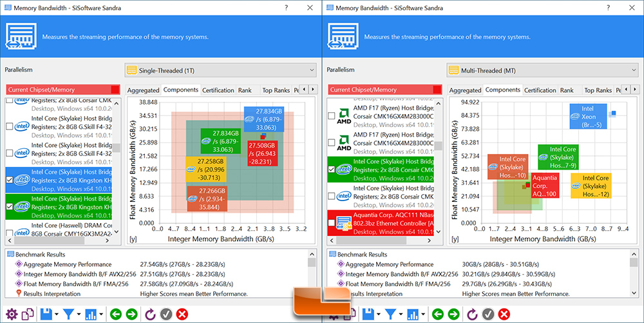
Task: Click Current Chipset/Memory header in Multi-Threaded window
Action: [385, 90]
